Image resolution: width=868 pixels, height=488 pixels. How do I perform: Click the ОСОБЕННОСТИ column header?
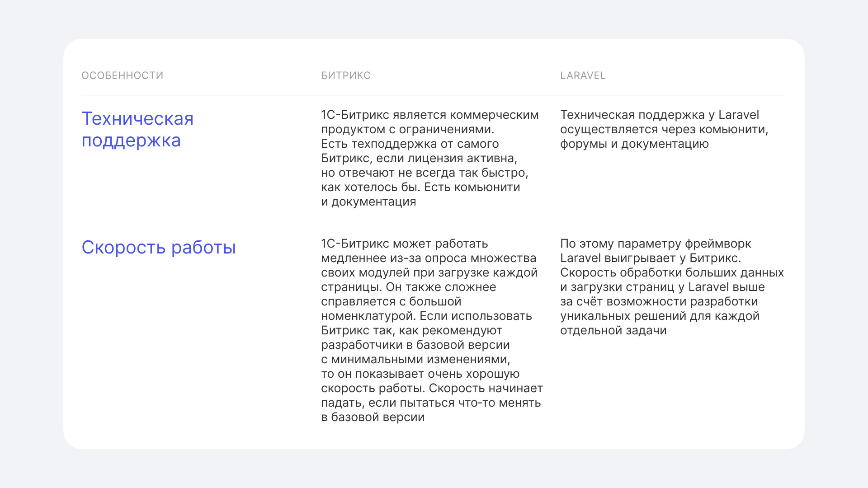(x=122, y=75)
